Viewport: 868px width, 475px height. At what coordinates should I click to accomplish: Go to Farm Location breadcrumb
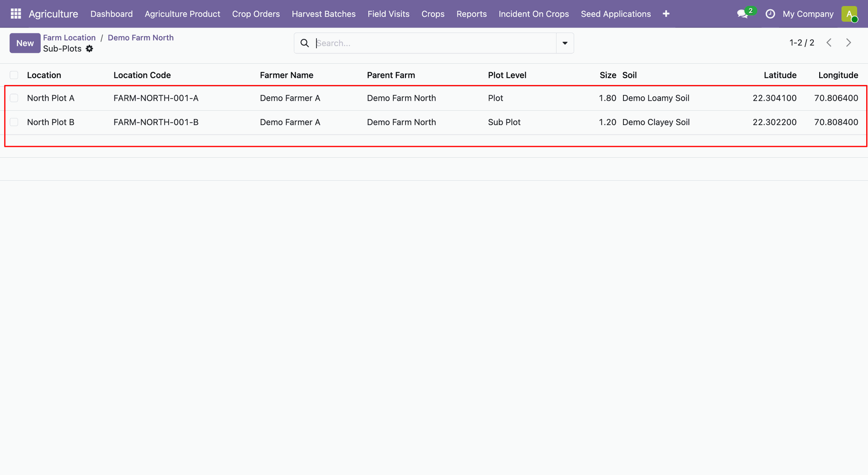pos(69,38)
